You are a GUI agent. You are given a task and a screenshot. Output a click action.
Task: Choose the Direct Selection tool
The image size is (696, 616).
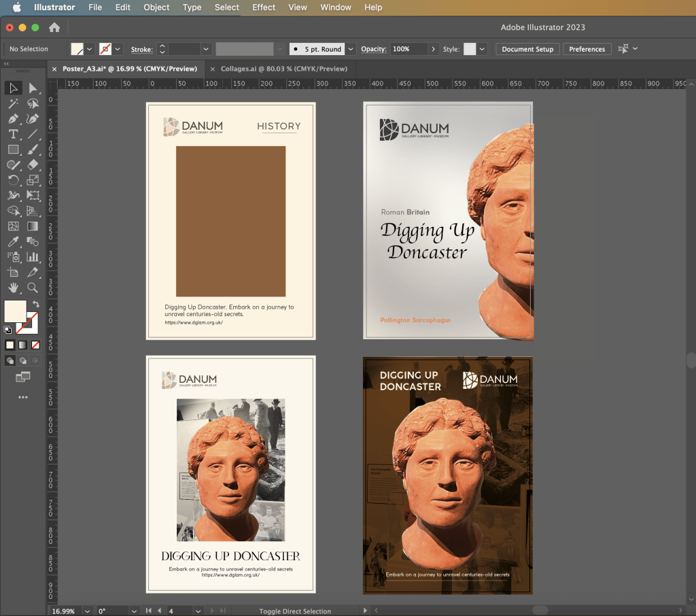pos(33,88)
